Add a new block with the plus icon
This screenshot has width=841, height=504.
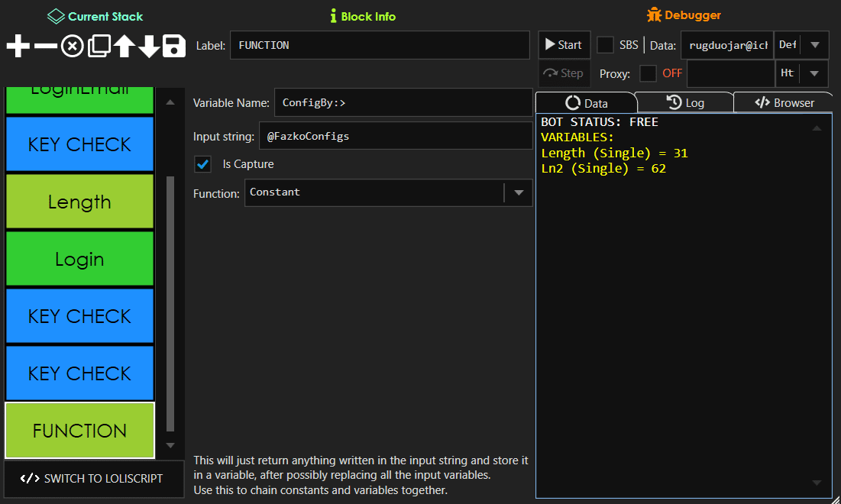[x=17, y=46]
